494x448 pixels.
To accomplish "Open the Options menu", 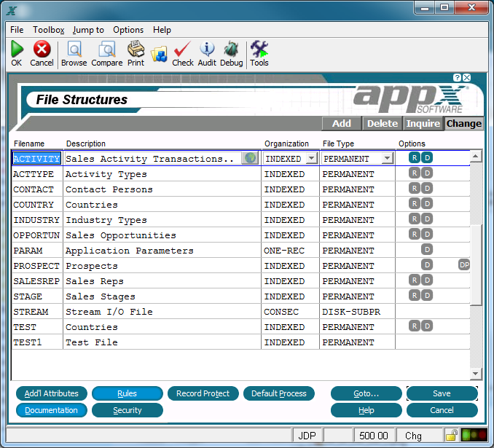I will 128,30.
